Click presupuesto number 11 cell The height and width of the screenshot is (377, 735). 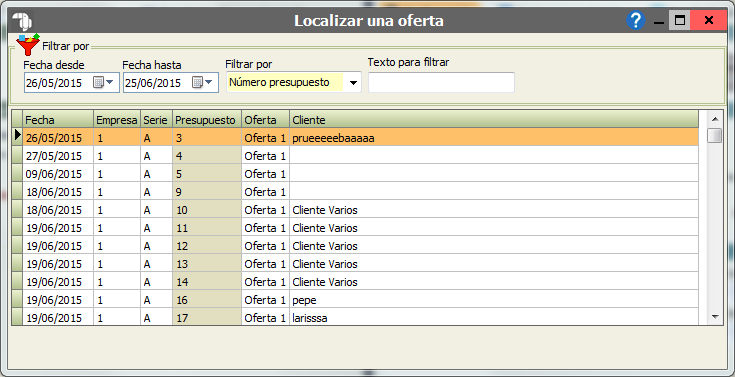pyautogui.click(x=207, y=228)
